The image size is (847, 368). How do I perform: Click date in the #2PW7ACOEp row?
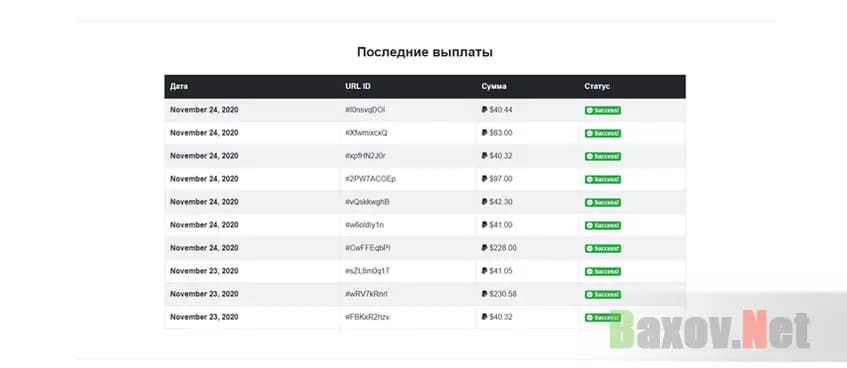204,179
